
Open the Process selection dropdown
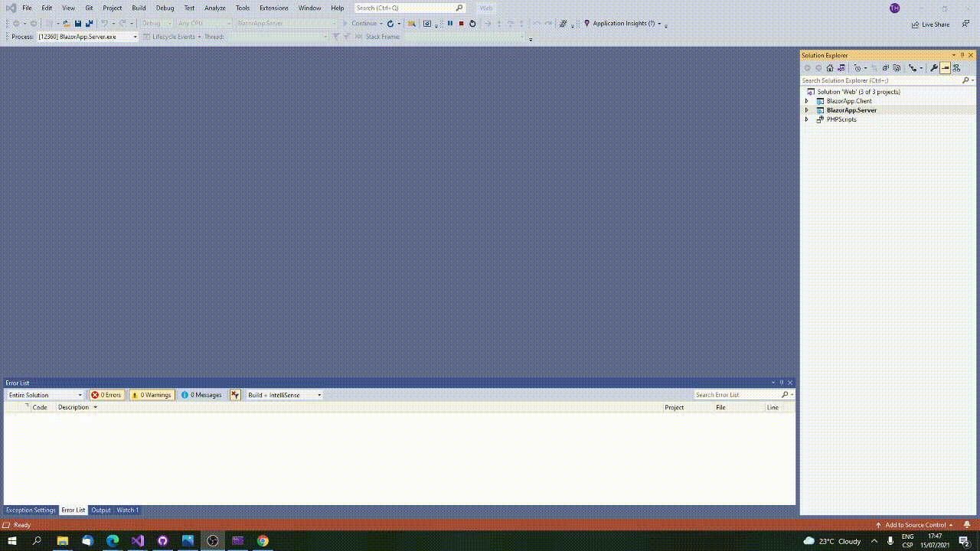click(87, 37)
